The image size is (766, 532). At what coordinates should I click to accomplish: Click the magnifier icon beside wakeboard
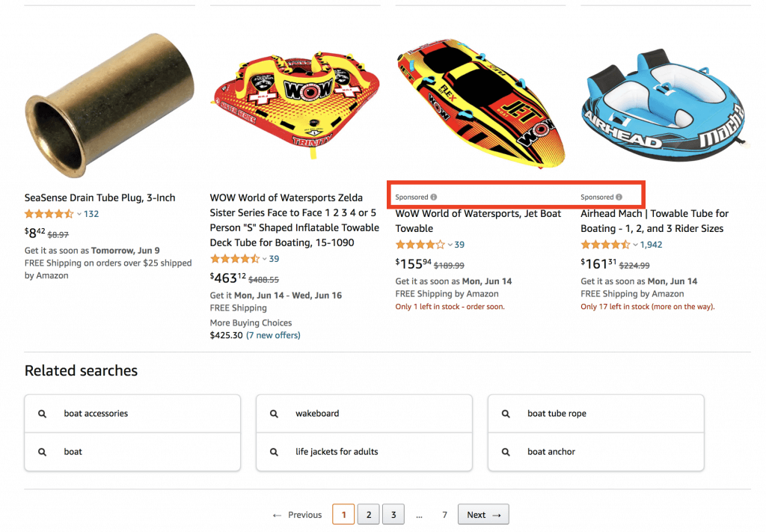coord(275,413)
